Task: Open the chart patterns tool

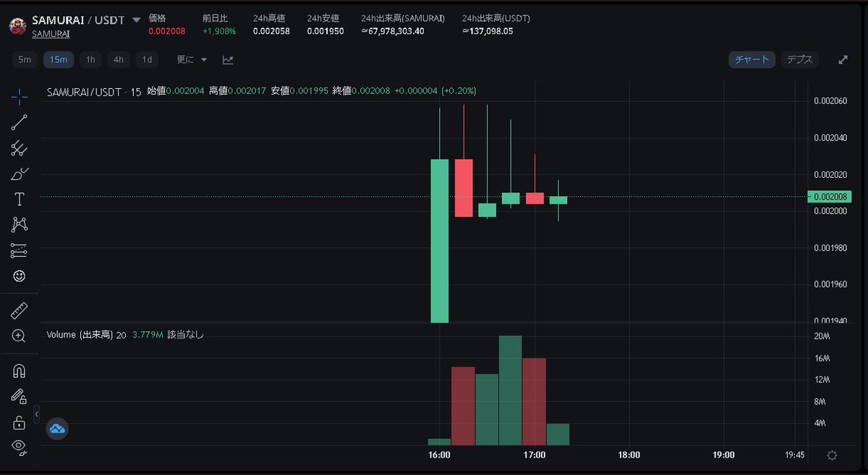Action: pos(20,225)
